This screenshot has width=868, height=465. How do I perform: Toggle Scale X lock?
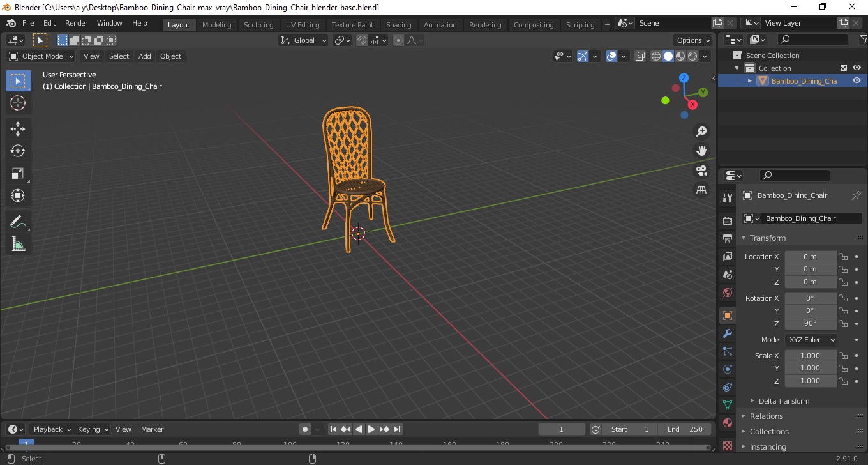click(x=843, y=356)
